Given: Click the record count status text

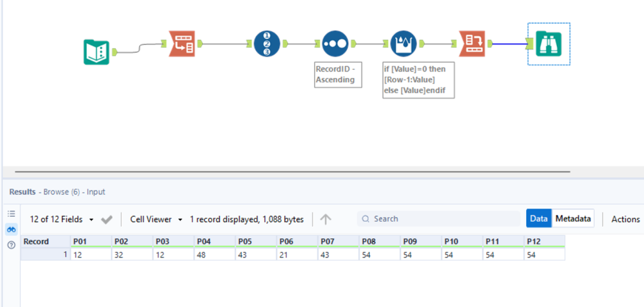Looking at the screenshot, I should tap(246, 219).
